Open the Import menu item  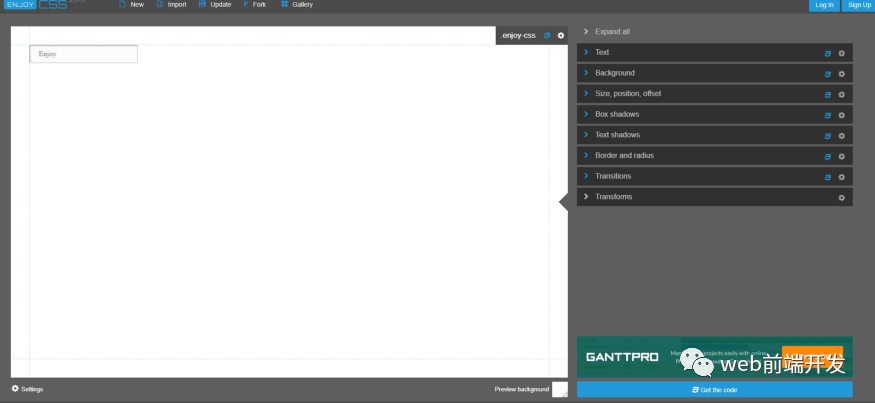tap(171, 4)
